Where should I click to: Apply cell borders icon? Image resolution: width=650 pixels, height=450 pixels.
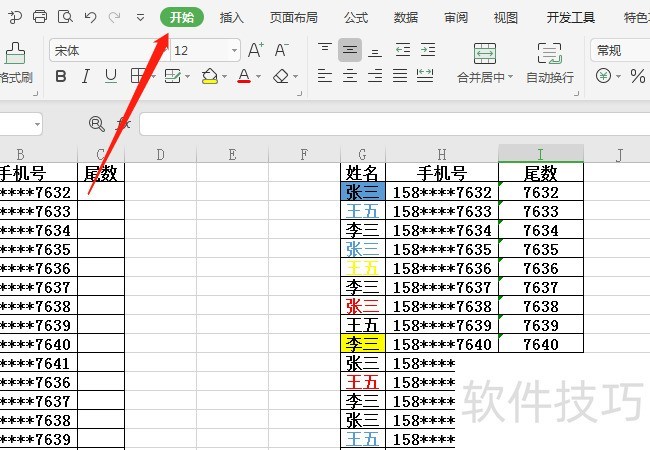pos(138,76)
